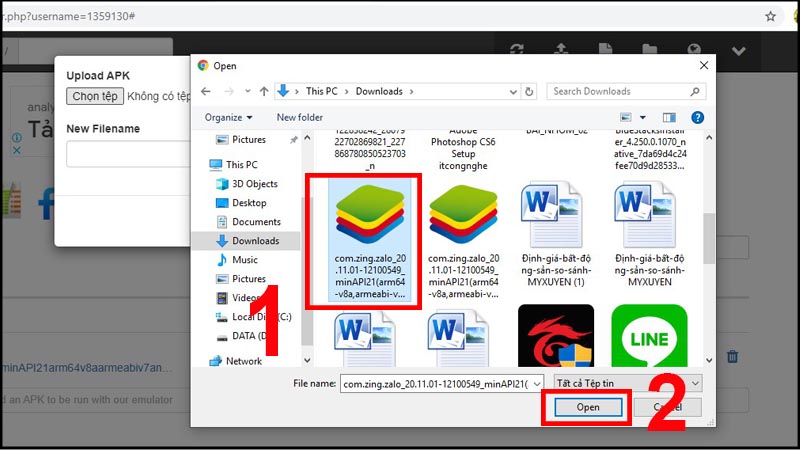Viewport: 800px width, 450px height.
Task: Click chevron after Downloads in address bar
Action: point(411,92)
